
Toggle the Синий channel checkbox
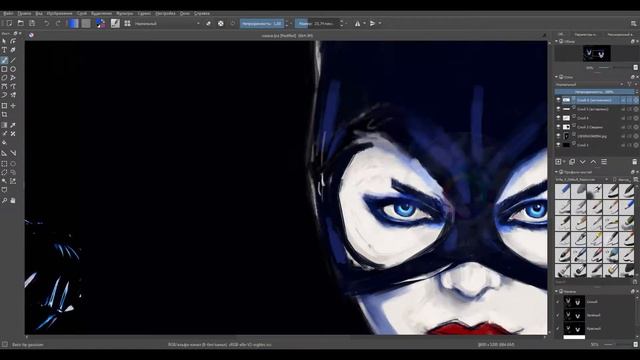[x=558, y=302]
